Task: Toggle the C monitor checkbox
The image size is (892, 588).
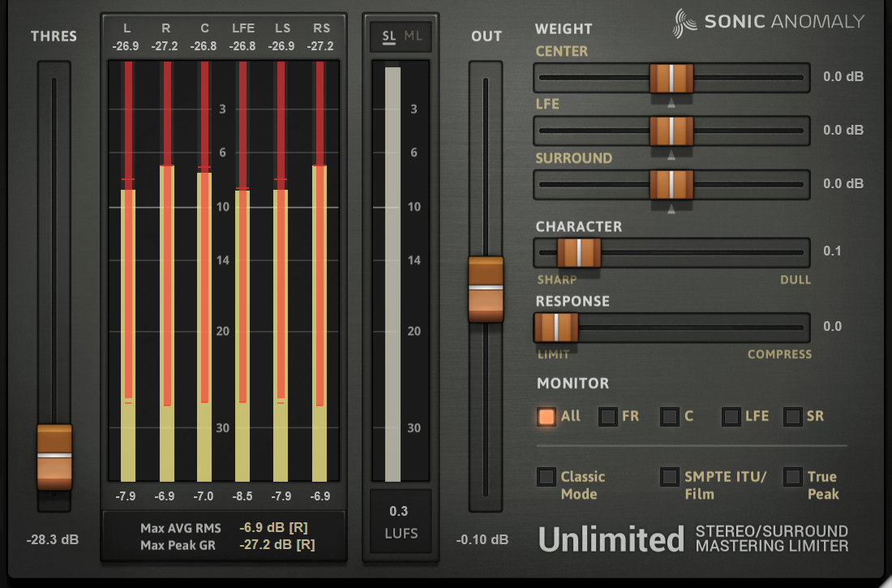Action: click(670, 417)
